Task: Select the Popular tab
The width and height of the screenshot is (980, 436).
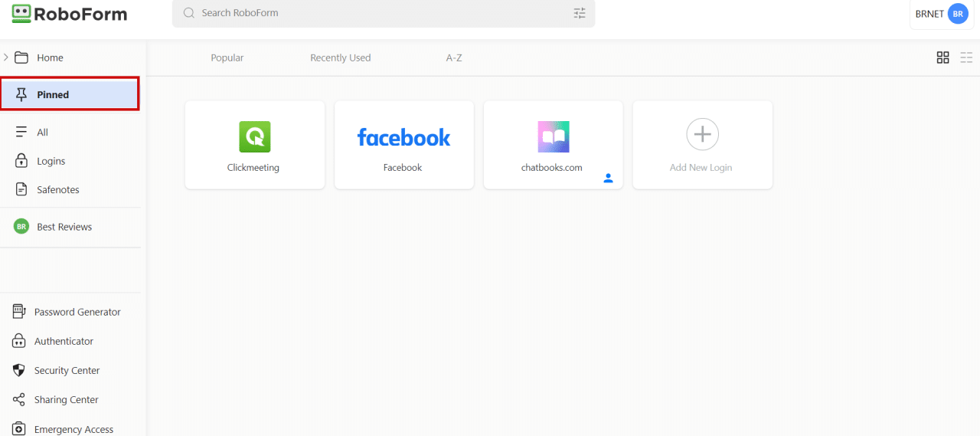Action: [x=227, y=57]
